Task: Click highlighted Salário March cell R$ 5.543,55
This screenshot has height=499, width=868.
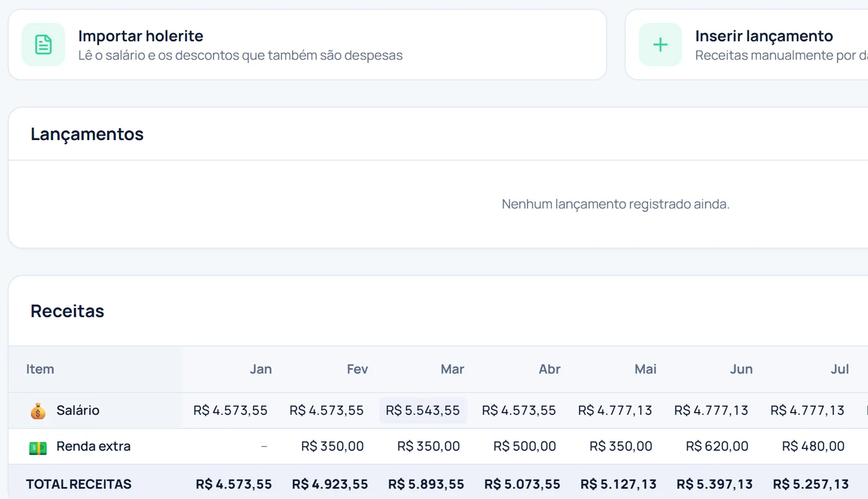Action: click(x=423, y=410)
